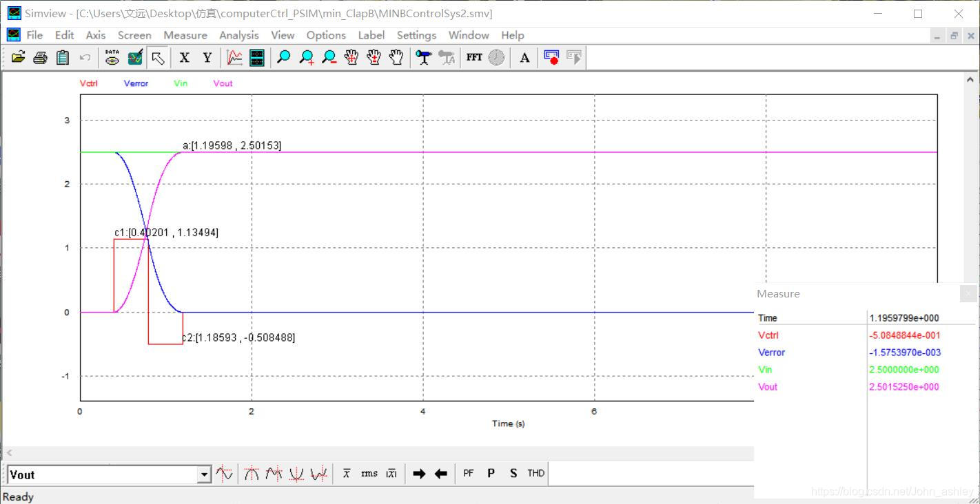Open the Window menu

(469, 35)
